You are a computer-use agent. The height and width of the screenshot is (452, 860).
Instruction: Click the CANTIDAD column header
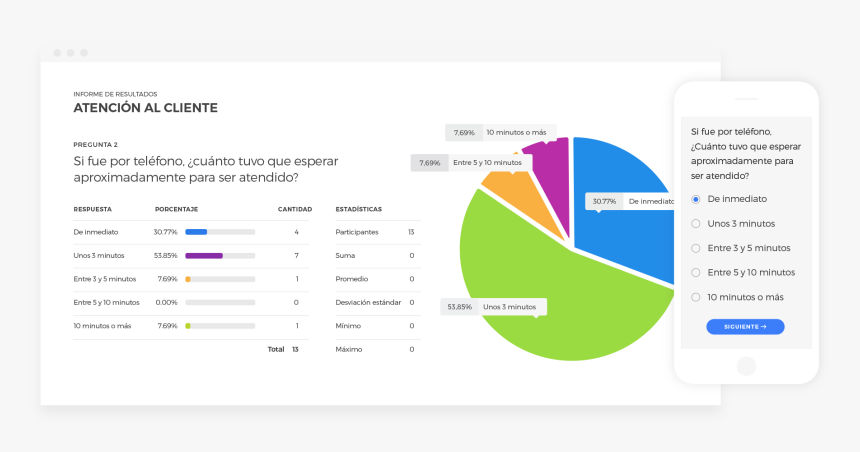(295, 210)
